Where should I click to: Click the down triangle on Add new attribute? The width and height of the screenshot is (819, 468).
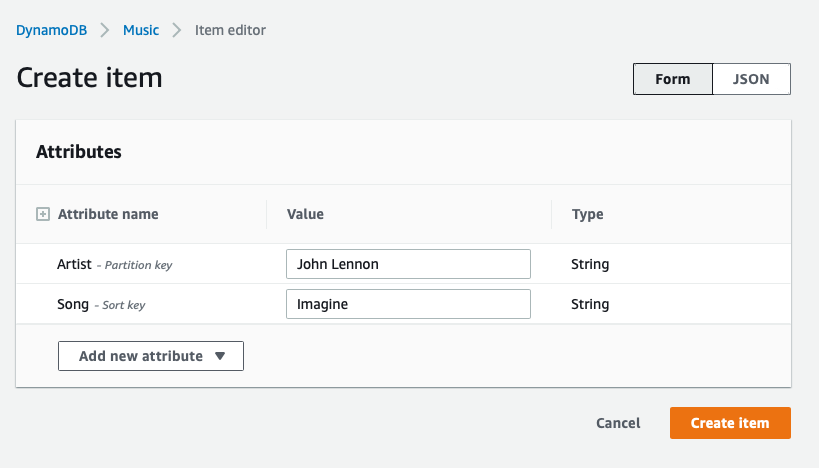coord(220,356)
